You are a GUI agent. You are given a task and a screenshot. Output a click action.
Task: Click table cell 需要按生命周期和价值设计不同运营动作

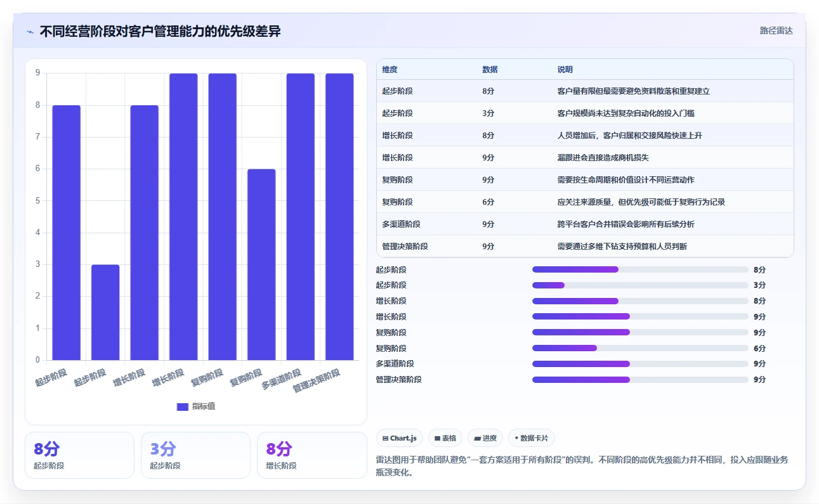tap(626, 180)
